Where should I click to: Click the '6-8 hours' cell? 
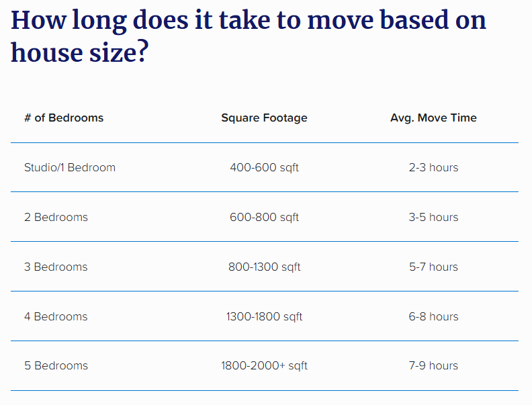(x=433, y=316)
